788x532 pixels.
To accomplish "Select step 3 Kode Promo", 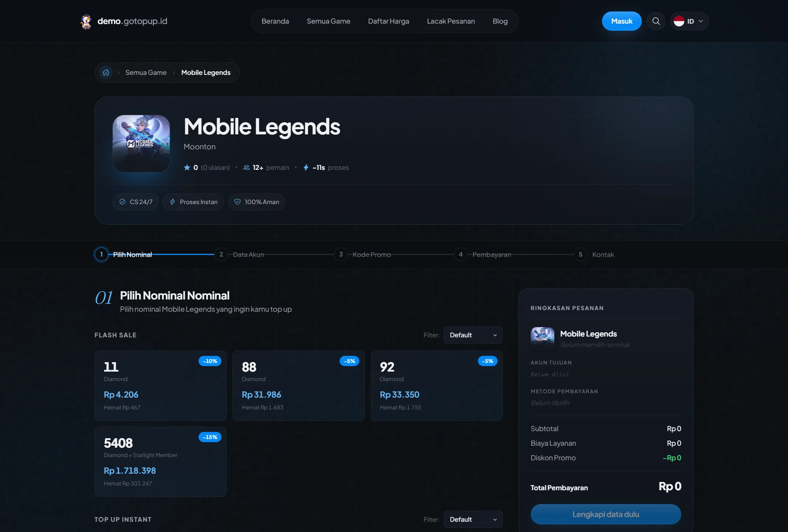I will (x=362, y=255).
